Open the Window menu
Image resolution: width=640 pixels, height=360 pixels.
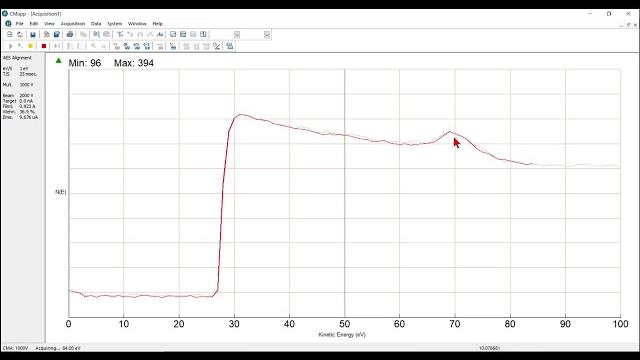click(137, 24)
